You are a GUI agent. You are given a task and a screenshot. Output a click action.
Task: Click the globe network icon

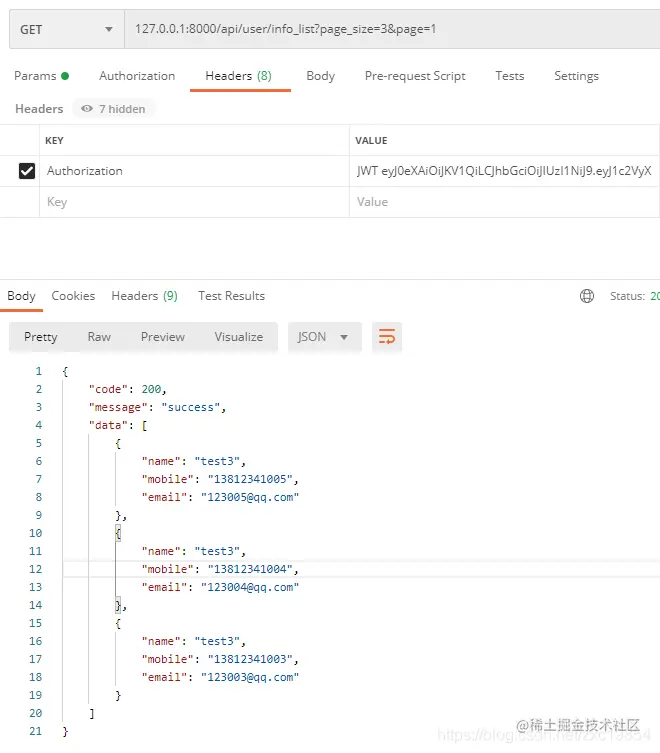[587, 296]
